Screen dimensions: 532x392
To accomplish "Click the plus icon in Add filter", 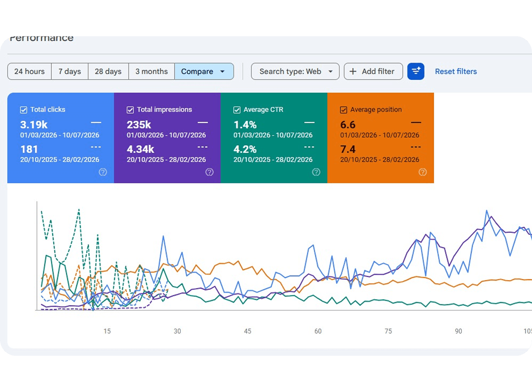I will tap(353, 71).
